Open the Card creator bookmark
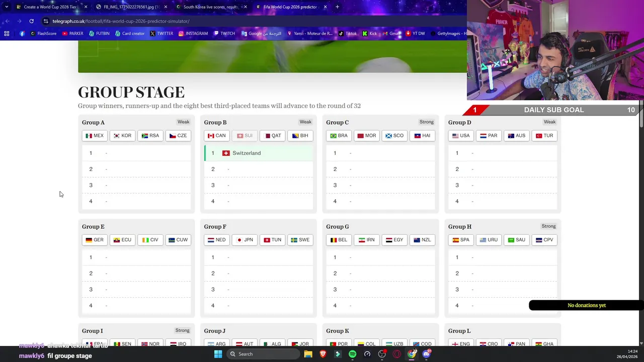Viewport: 644px width, 362px height. [130, 34]
